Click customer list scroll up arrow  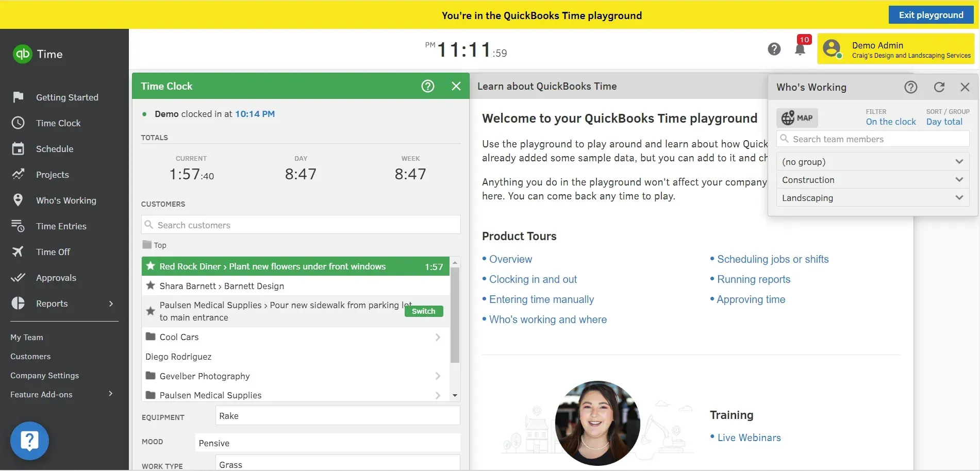[455, 262]
